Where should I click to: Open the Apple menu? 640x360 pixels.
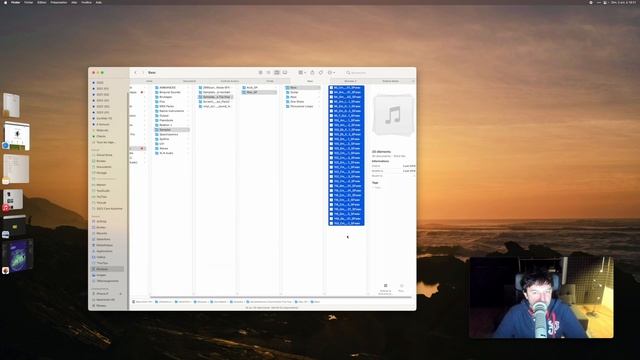coord(5,2)
